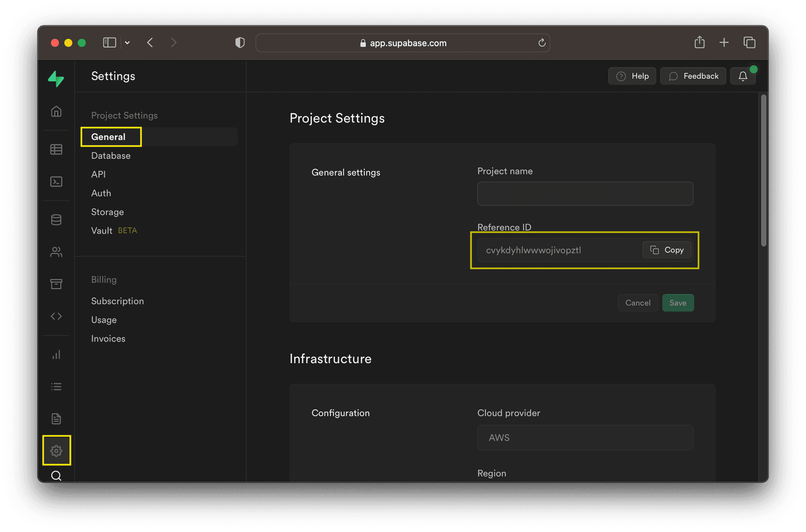The image size is (806, 532).
Task: Open the API settings menu item
Action: (98, 174)
